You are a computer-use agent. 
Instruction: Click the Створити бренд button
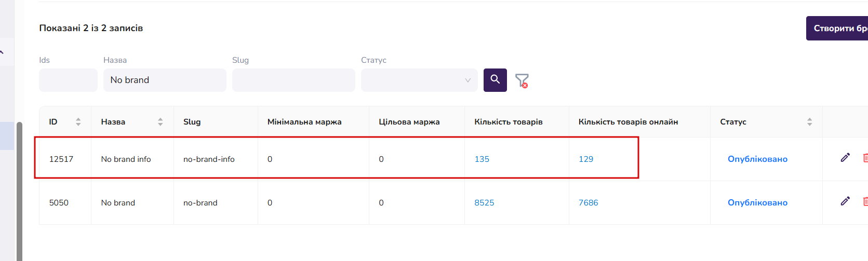point(837,28)
